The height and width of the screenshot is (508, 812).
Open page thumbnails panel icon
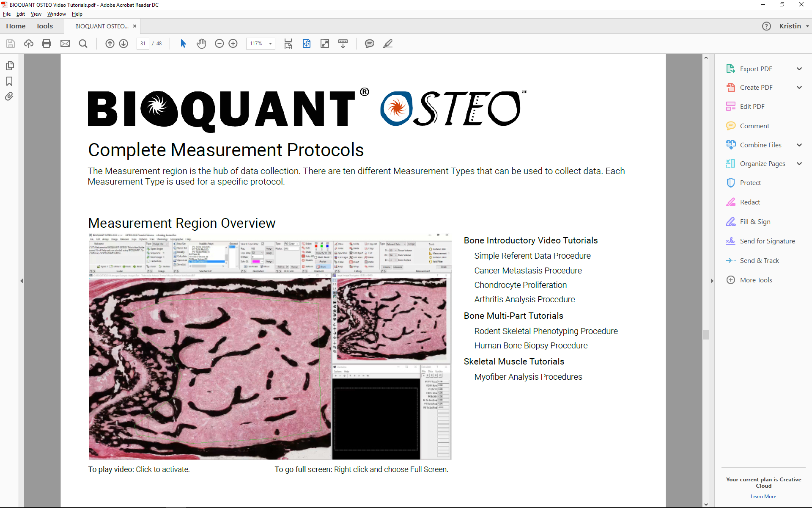click(x=10, y=66)
